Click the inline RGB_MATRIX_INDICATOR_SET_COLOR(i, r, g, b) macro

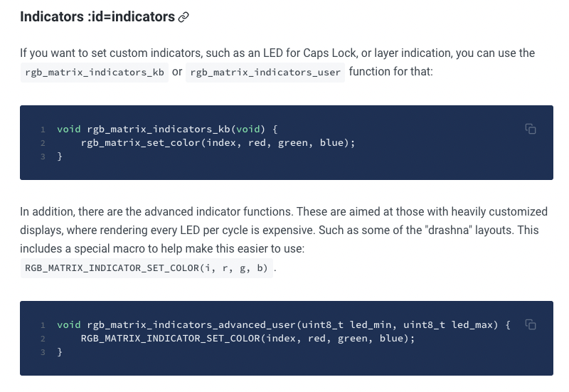[x=147, y=268]
